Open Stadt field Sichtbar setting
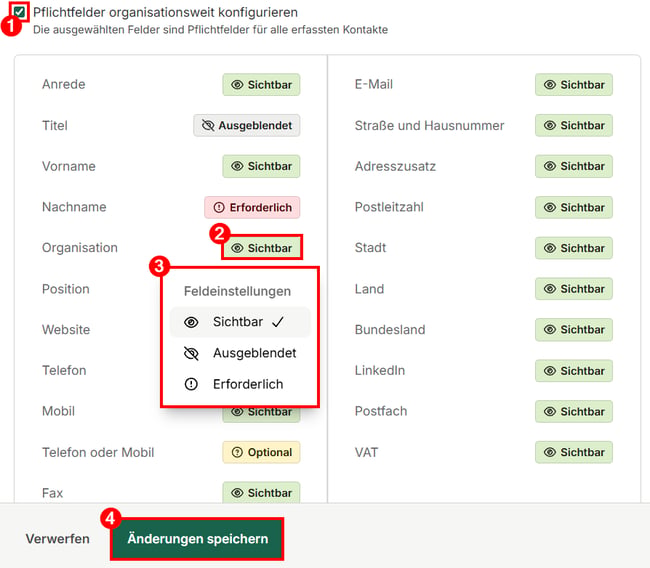The width and height of the screenshot is (650, 568). click(x=574, y=248)
